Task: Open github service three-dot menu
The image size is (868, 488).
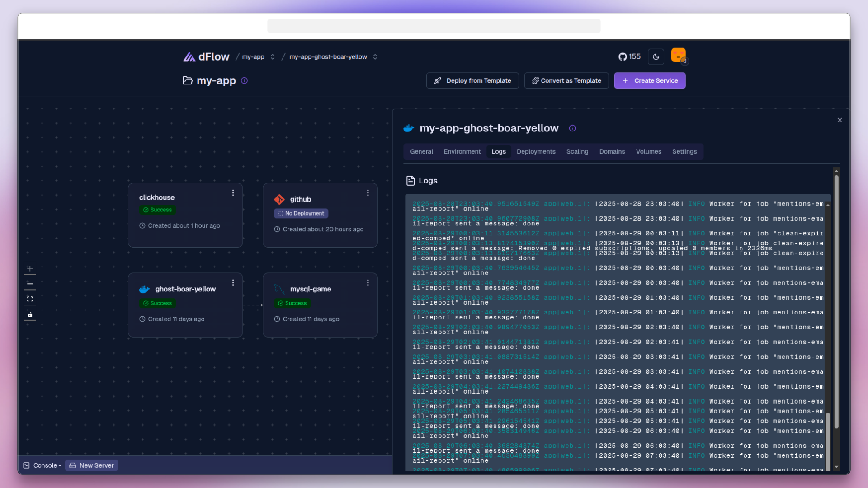Action: (x=368, y=193)
